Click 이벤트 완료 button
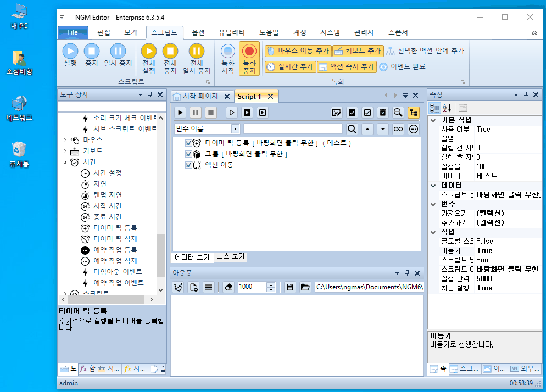The height and width of the screenshot is (392, 546). tap(402, 66)
